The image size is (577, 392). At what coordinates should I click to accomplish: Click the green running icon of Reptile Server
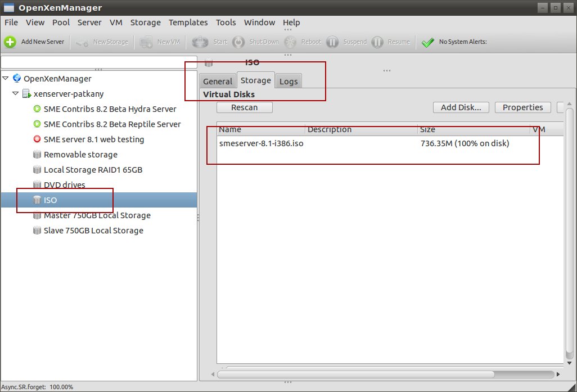pos(37,124)
